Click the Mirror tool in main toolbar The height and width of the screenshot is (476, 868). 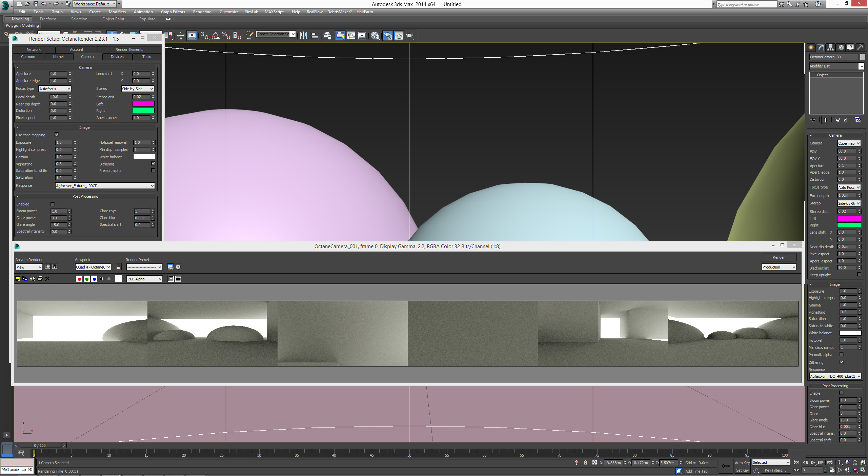click(303, 35)
